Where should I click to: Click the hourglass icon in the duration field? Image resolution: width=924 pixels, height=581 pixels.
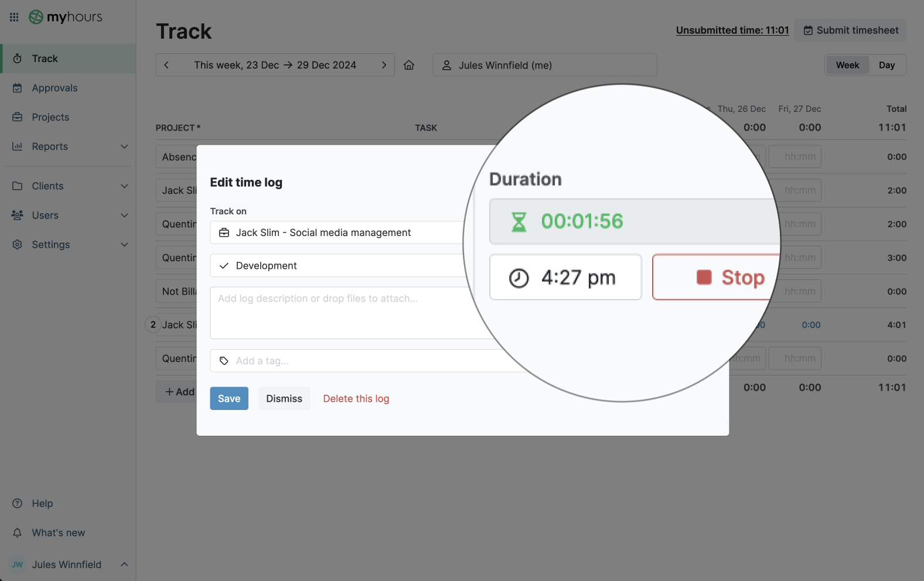[x=519, y=221]
